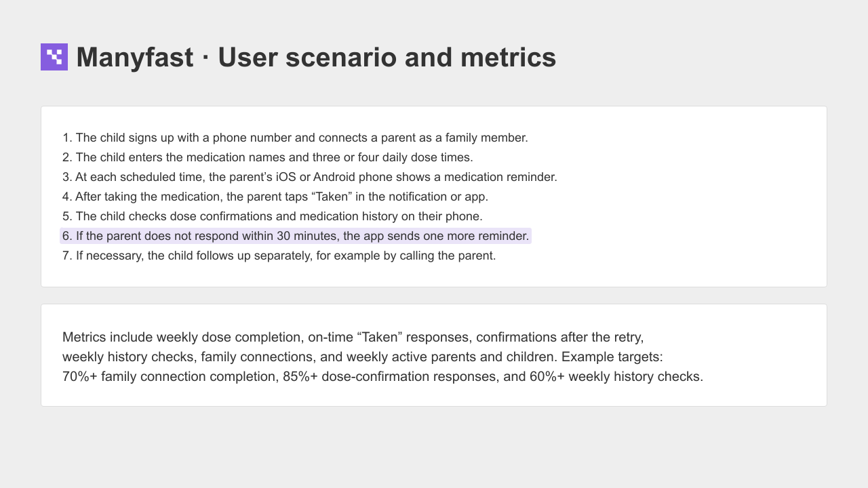The image size is (868, 488).
Task: Click the word 'Manyfast' in the title
Action: (135, 57)
